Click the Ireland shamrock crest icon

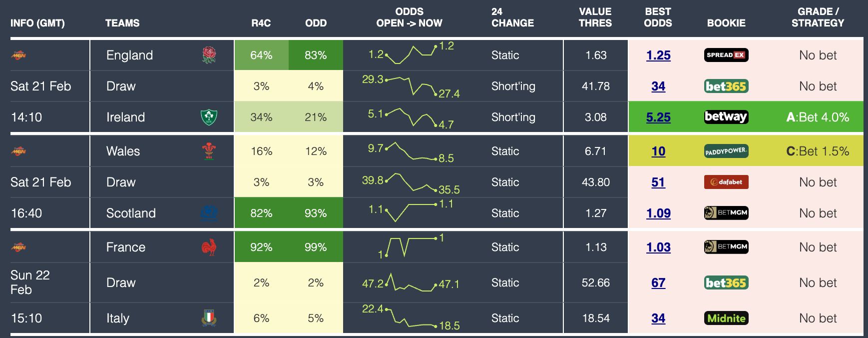[x=209, y=117]
